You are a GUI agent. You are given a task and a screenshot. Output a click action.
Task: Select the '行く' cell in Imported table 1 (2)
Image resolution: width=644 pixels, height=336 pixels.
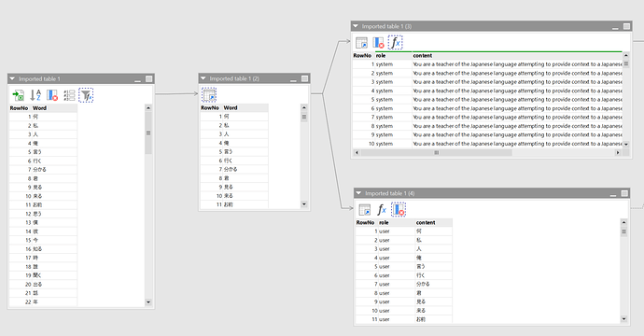tap(245, 161)
